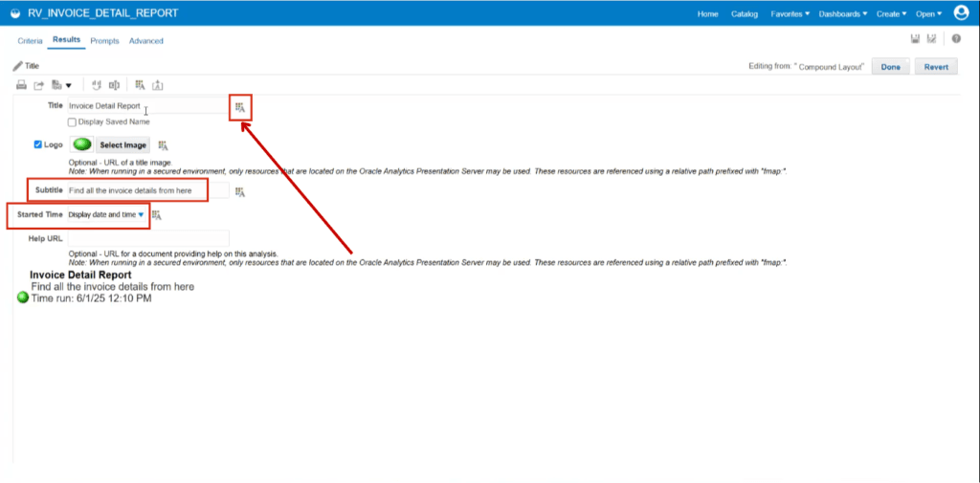Click the preview subtitle 'Find all the invoice details'
980x483 pixels.
113,286
